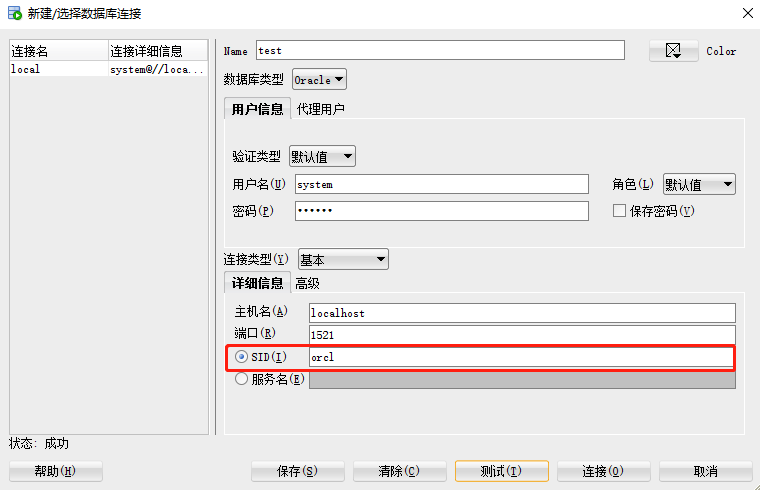The width and height of the screenshot is (760, 490).
Task: Open the 角色 默认值 dropdown
Action: [x=699, y=184]
